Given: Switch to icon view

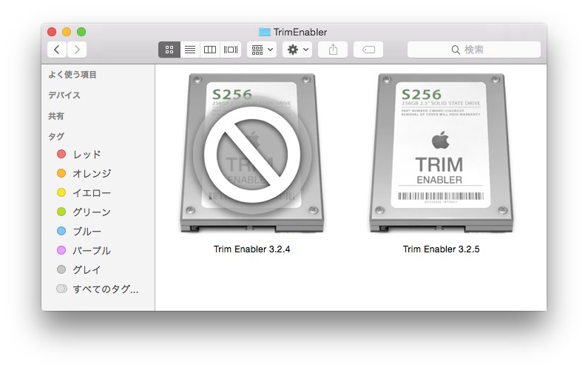Looking at the screenshot, I should 169,50.
